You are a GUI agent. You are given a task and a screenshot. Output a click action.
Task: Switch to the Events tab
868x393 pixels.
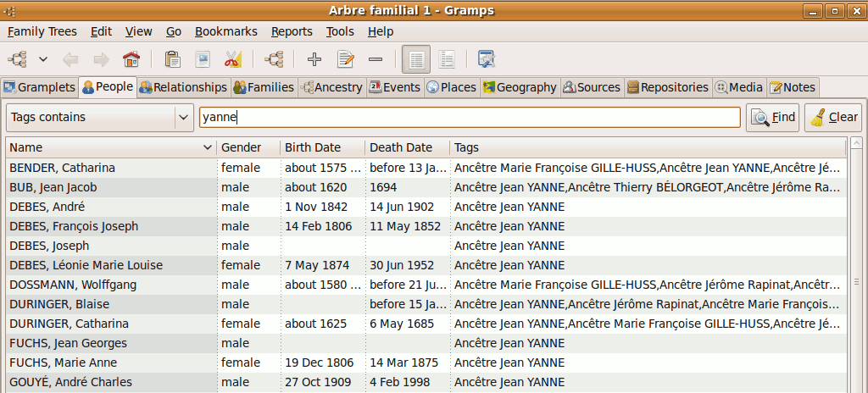click(x=395, y=87)
